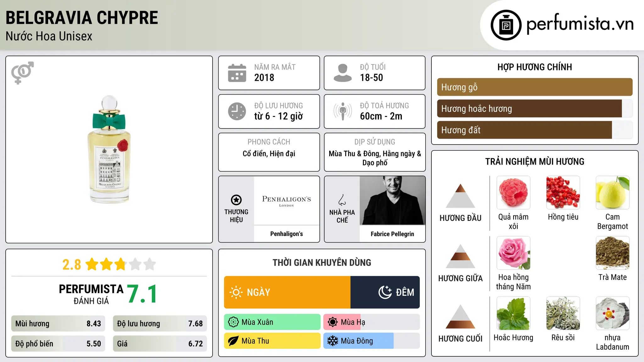Click the clock icon beside Độ Lưu Hương

pos(237,111)
